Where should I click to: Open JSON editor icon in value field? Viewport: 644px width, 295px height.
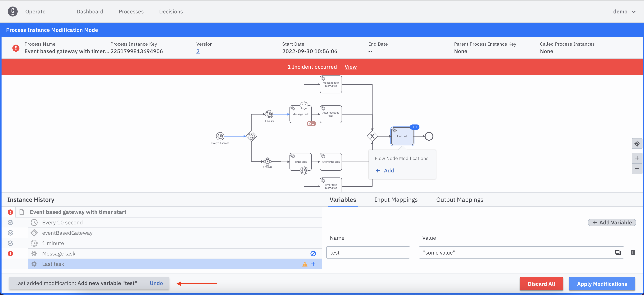point(618,252)
